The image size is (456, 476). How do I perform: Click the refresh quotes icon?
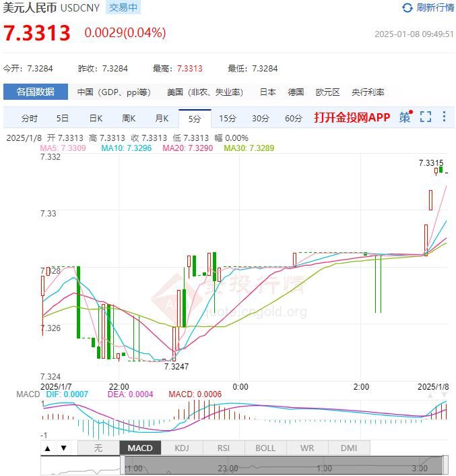pos(407,8)
